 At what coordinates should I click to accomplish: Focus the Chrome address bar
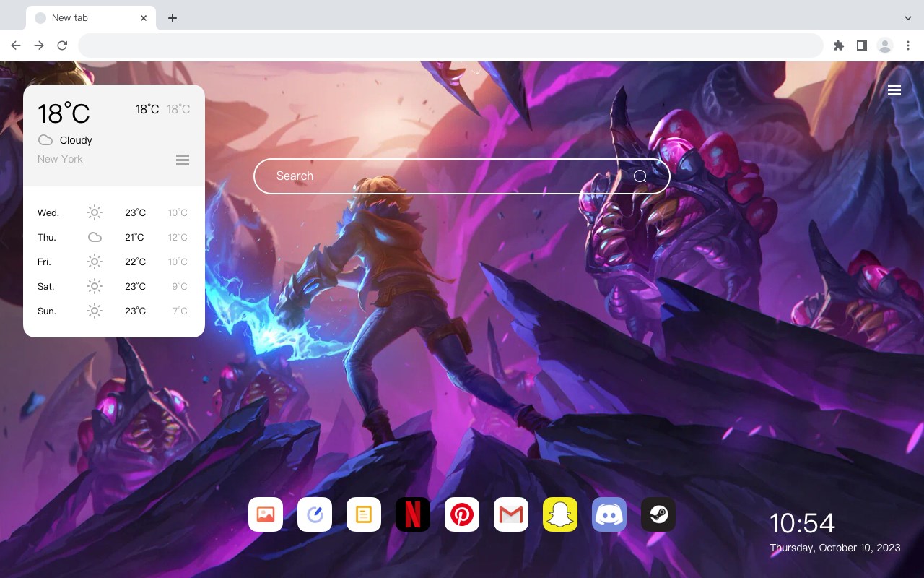coord(450,46)
